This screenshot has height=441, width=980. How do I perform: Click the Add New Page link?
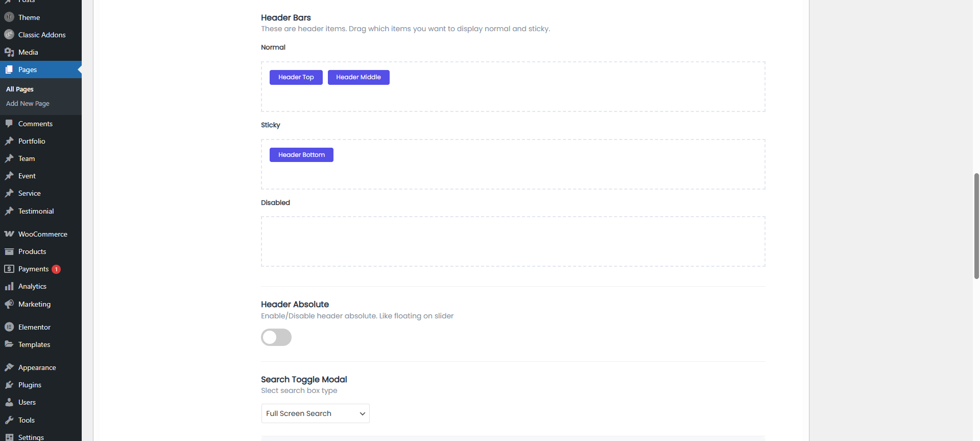point(28,103)
